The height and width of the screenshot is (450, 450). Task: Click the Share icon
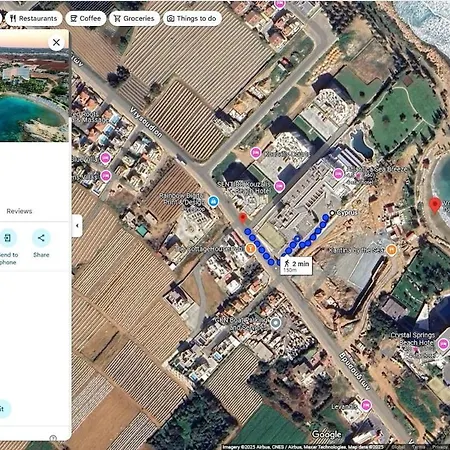[x=41, y=238]
